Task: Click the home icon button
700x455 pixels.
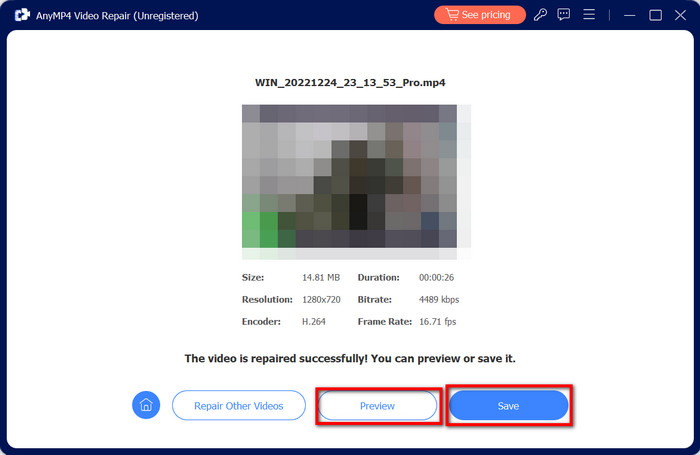Action: pos(146,405)
